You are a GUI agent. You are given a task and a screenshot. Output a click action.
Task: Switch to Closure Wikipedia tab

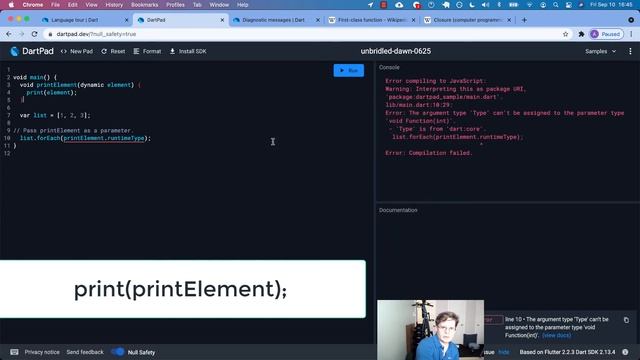click(467, 20)
